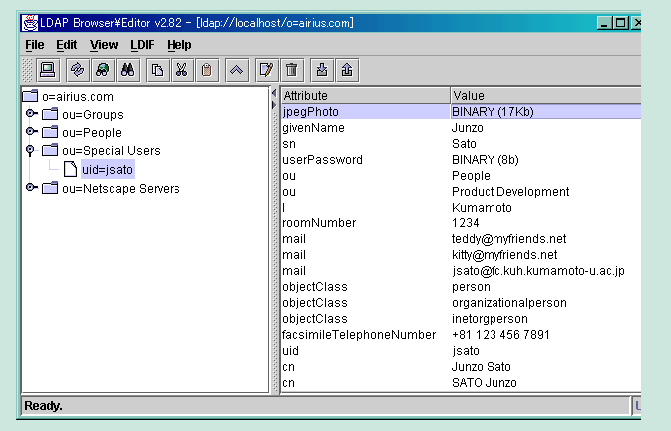Maximize the LDAP Browser window
671x431 pixels.
tap(620, 23)
